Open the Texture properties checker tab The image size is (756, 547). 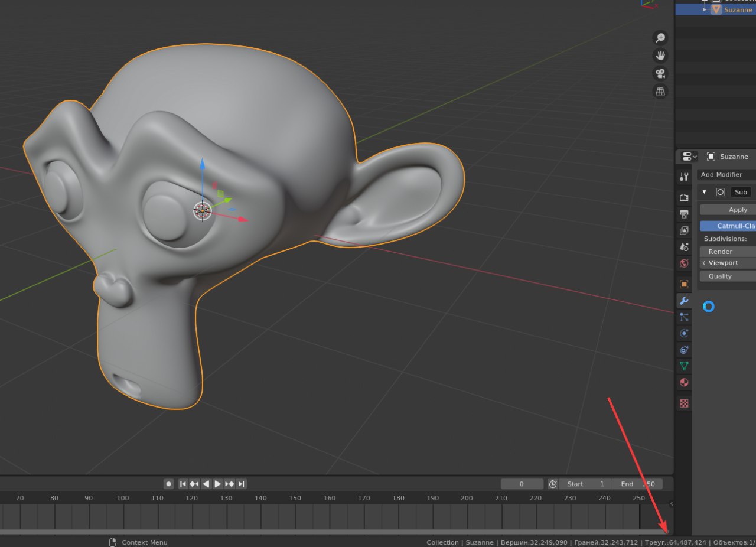click(684, 403)
